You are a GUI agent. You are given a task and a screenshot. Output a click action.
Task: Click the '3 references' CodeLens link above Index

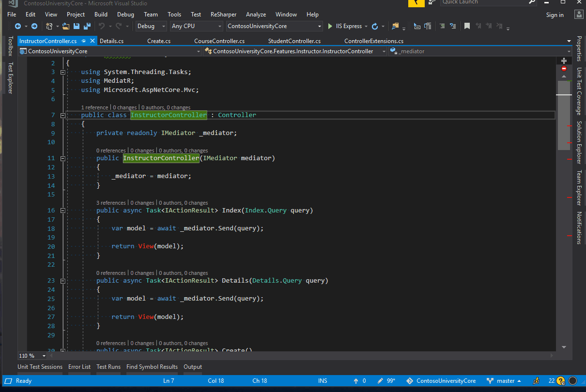click(x=111, y=203)
